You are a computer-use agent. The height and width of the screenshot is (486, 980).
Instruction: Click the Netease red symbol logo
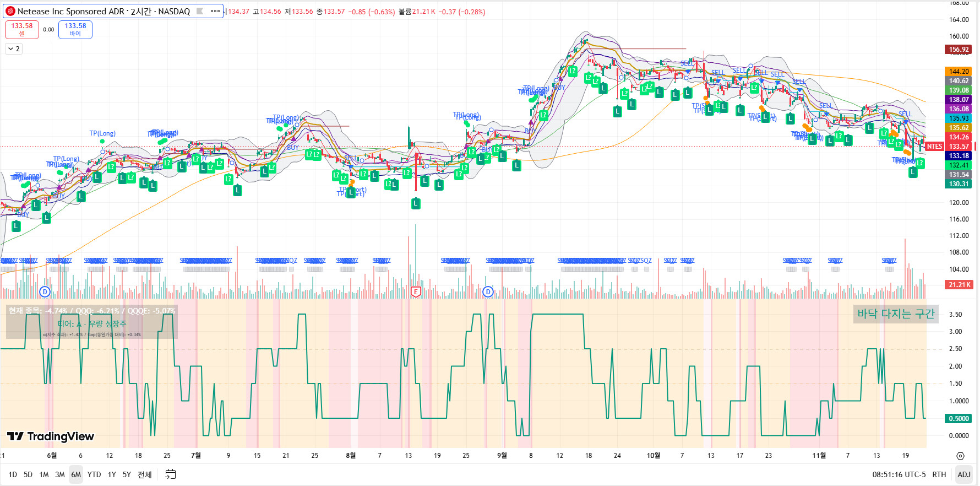point(10,11)
